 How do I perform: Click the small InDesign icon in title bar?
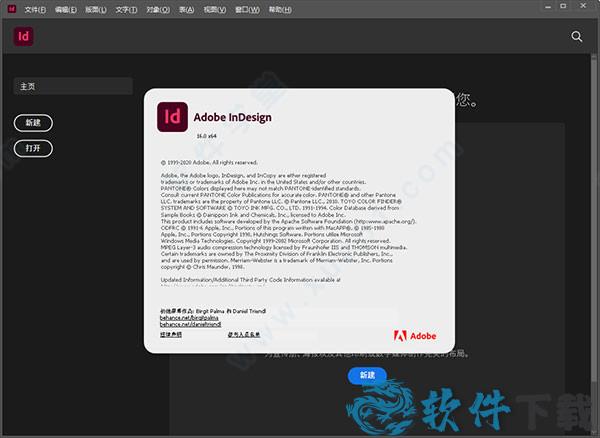[x=11, y=8]
